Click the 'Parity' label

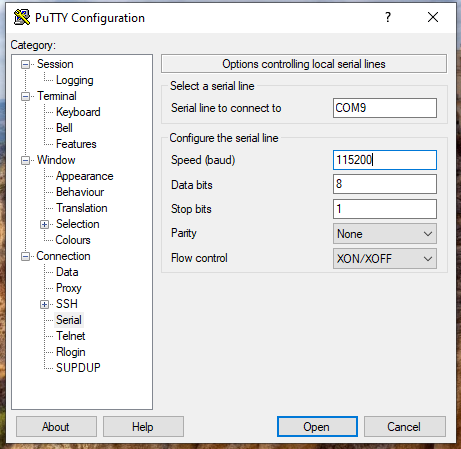184,233
